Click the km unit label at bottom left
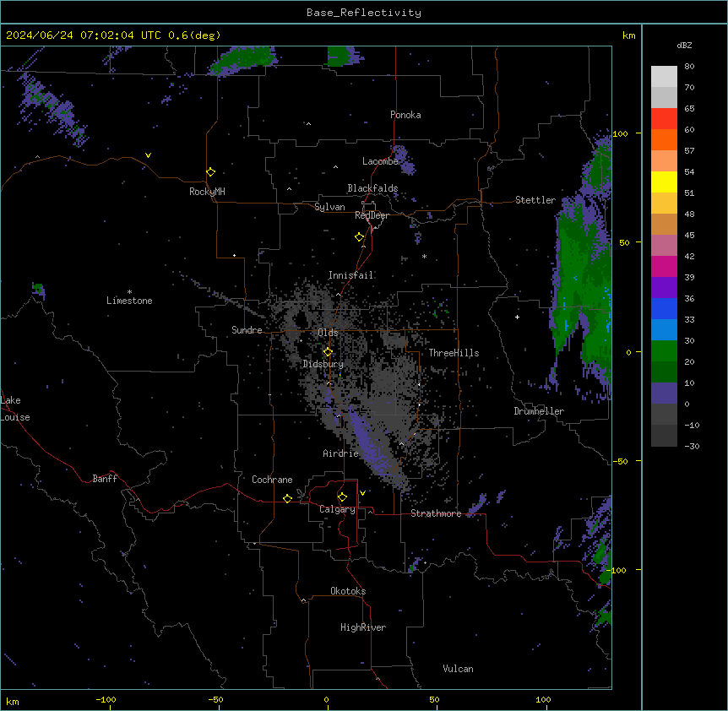Viewport: 728px width, 711px height. [13, 702]
